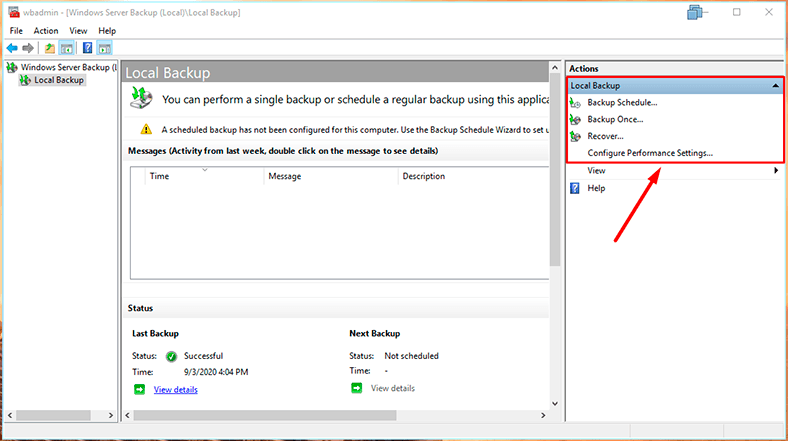Click the Backup Schedule action icon
This screenshot has height=441, width=788.
click(x=575, y=103)
